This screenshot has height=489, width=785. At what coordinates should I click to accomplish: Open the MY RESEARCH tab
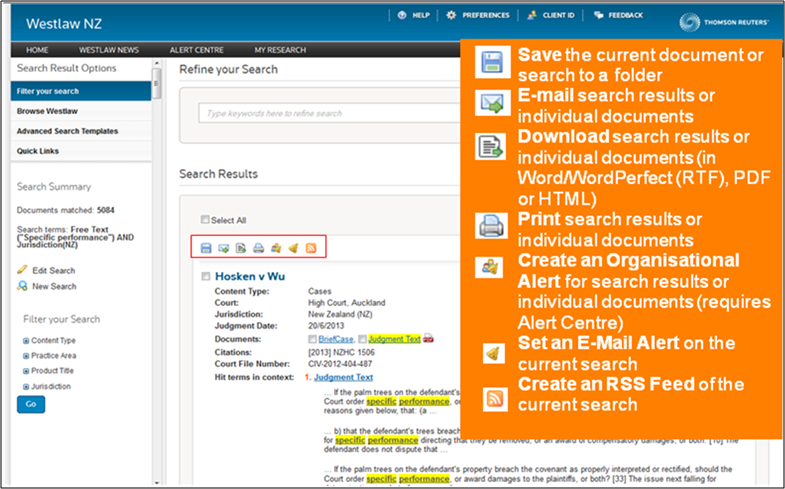click(x=280, y=50)
